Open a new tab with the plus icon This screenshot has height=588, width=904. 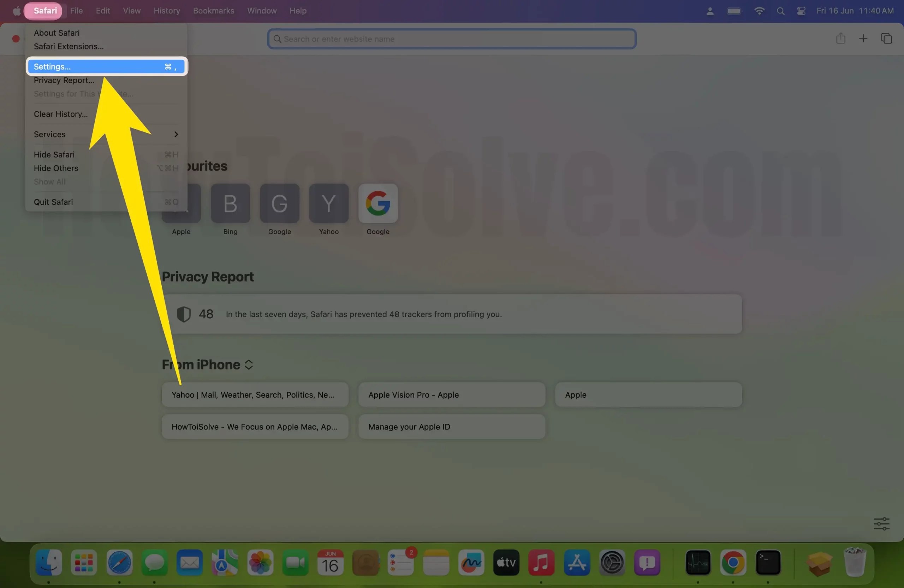[863, 38]
